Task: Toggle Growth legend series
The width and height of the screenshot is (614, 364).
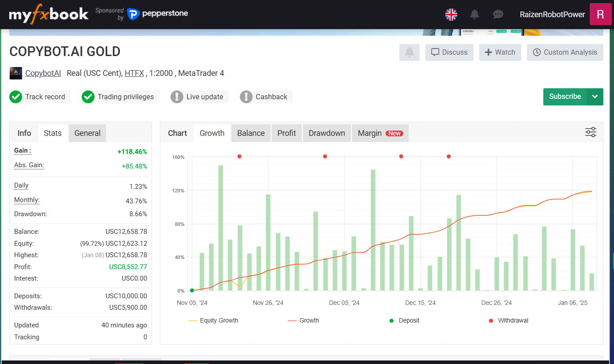Action: 303,321
